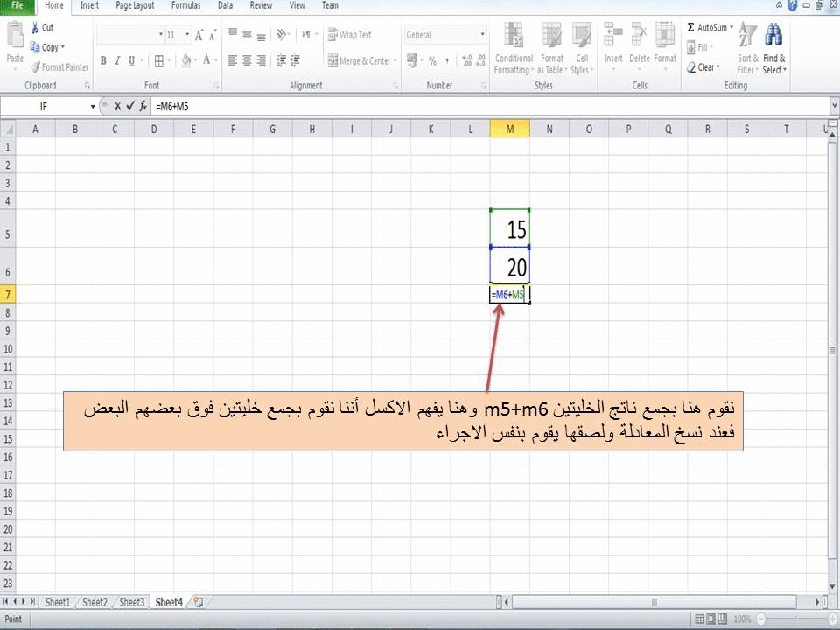Cancel formula entry with X
The height and width of the screenshot is (630, 840).
[x=118, y=107]
